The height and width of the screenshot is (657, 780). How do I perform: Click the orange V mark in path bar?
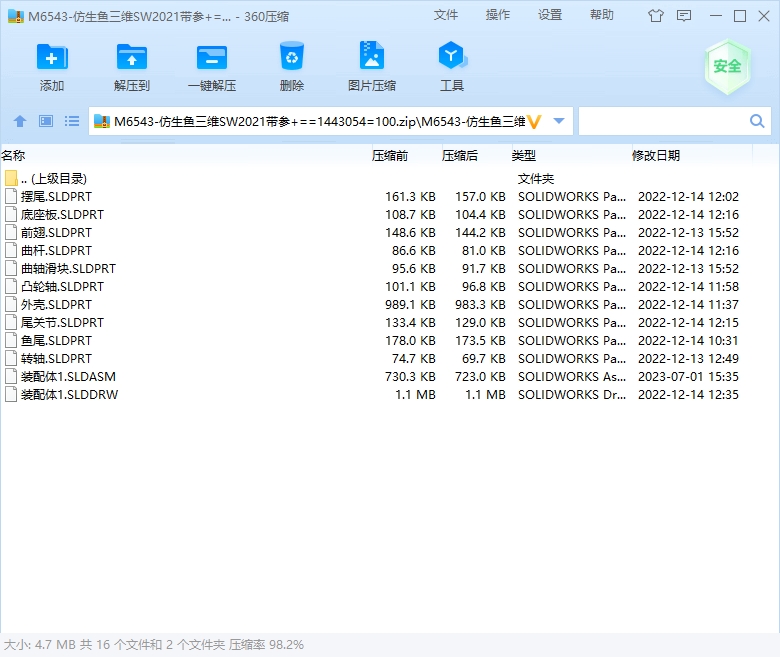(534, 121)
